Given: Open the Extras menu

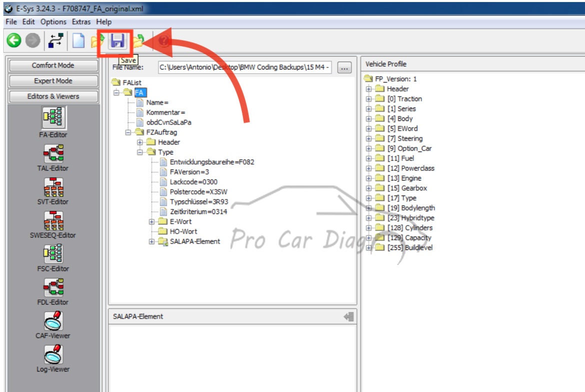Looking at the screenshot, I should [x=81, y=21].
